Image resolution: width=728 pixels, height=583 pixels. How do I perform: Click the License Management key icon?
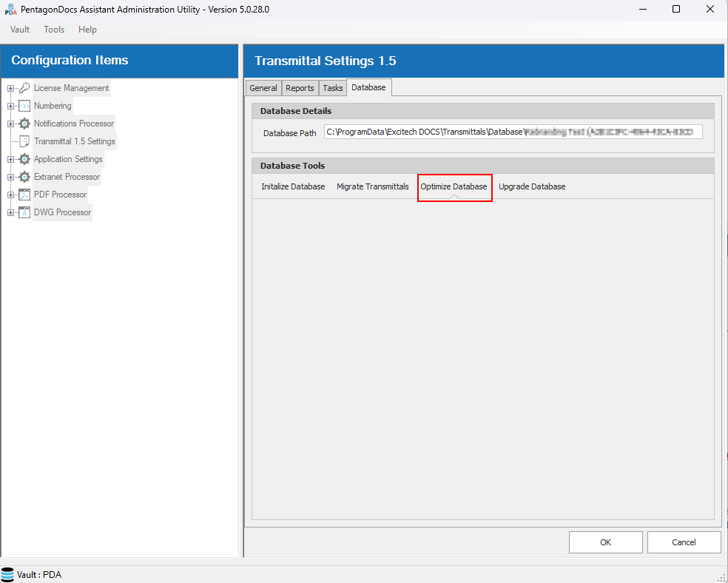click(x=24, y=88)
